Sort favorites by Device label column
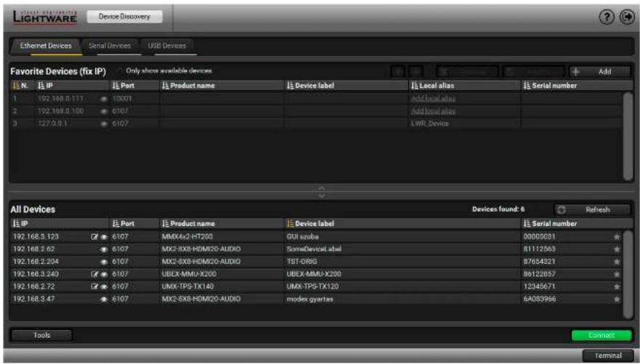The image size is (640, 364). (x=310, y=86)
